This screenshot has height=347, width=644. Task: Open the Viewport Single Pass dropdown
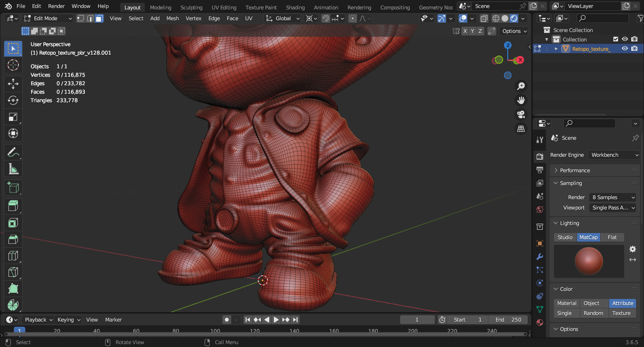click(612, 208)
